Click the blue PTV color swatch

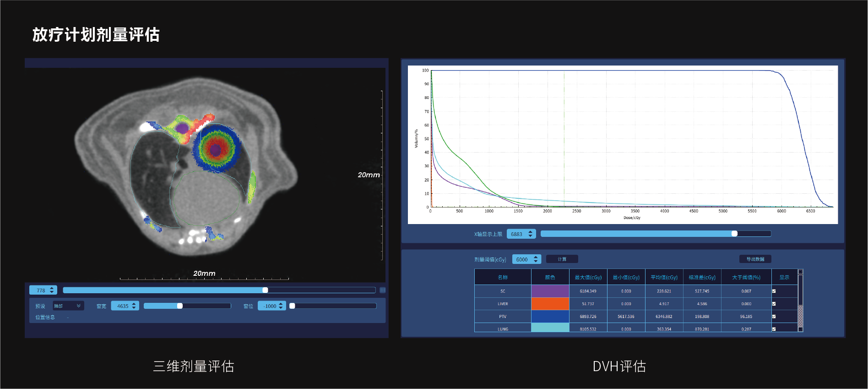[x=550, y=317]
